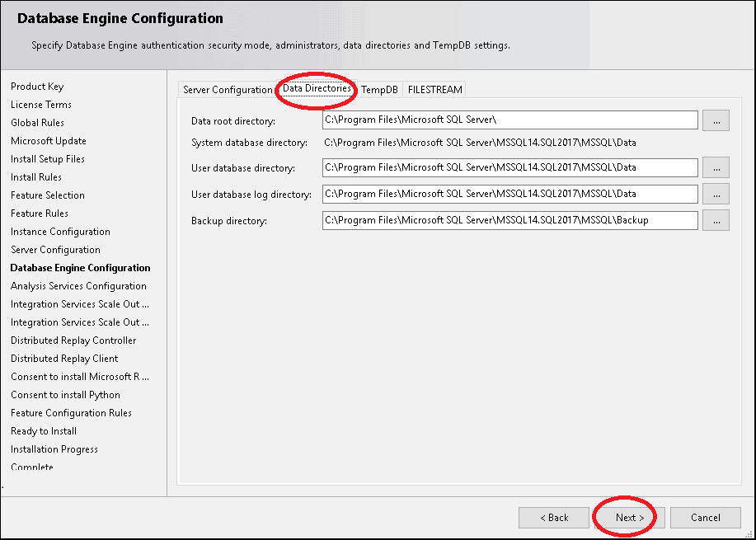Screen dimensions: 756x540
Task: Select the Ready to Install step
Action: click(x=44, y=431)
